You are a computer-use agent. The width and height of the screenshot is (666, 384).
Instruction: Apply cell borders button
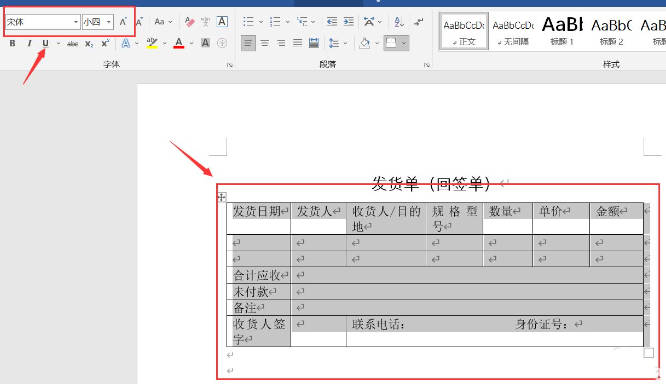tap(391, 43)
